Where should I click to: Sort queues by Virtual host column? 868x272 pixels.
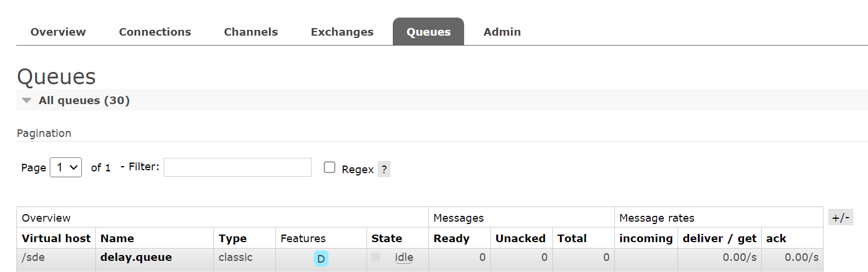point(56,238)
